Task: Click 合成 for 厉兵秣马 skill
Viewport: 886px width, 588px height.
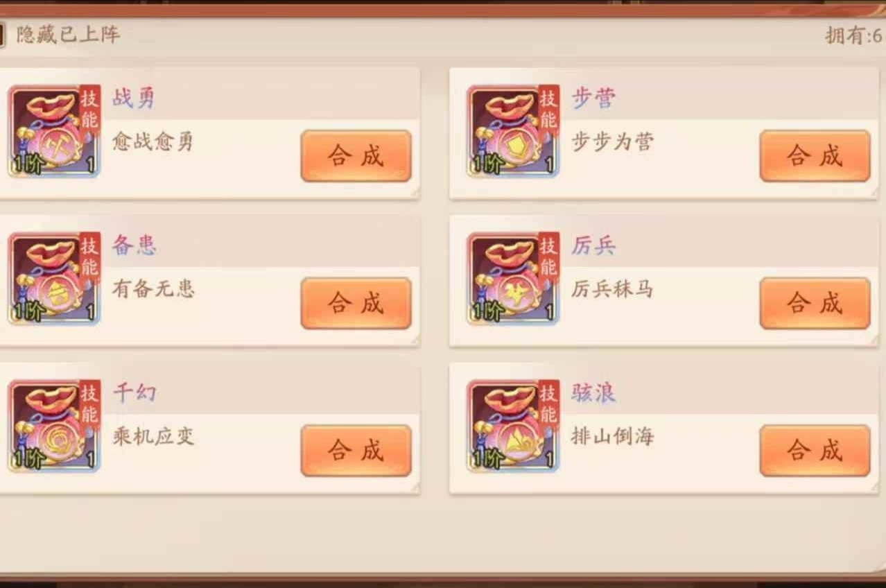Action: pos(815,303)
